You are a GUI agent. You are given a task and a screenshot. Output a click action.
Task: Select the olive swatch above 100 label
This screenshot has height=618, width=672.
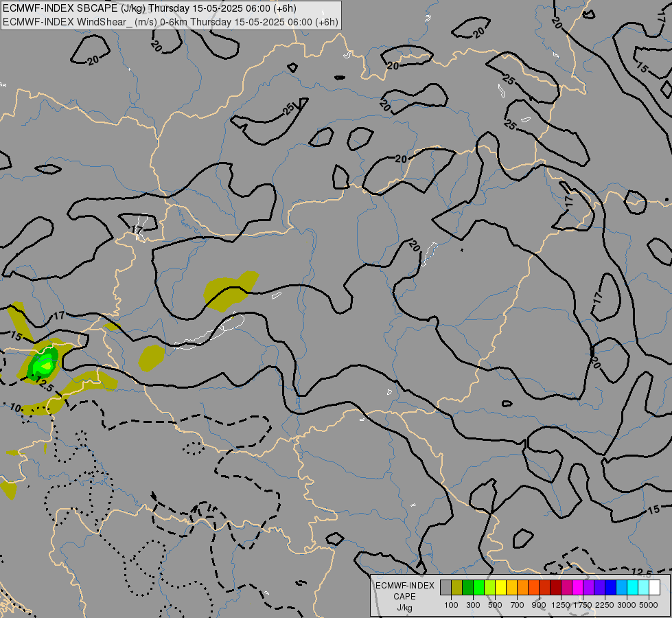[457, 587]
